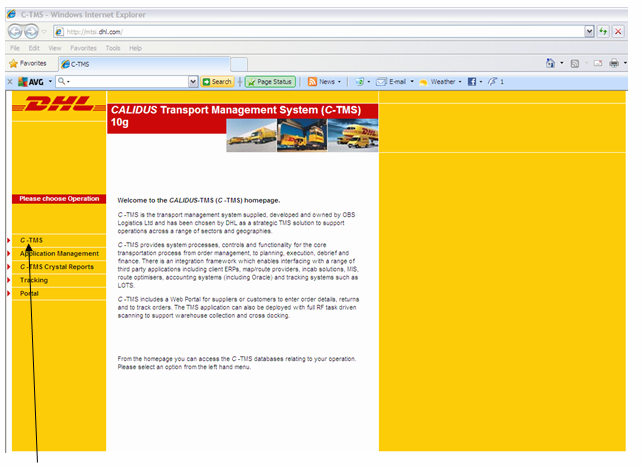Click the AVG Search button

coord(217,82)
